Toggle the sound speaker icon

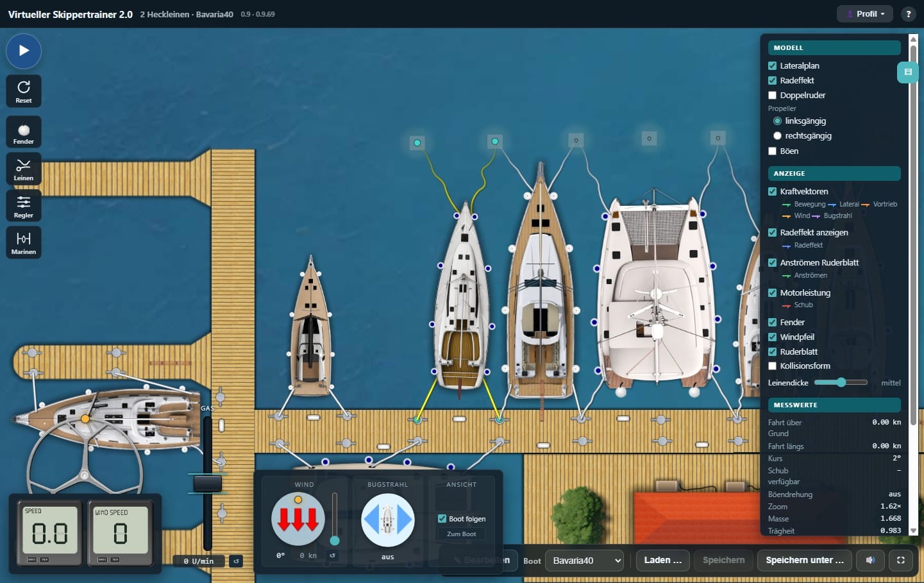pos(870,560)
